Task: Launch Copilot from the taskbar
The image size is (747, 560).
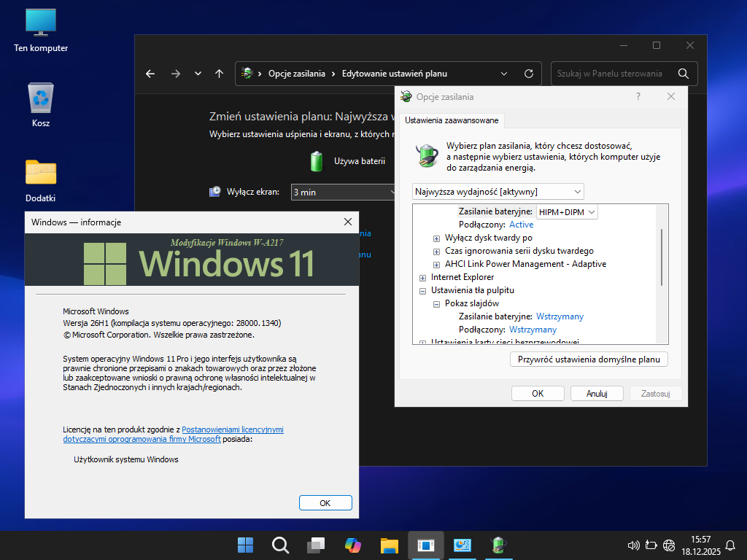Action: point(353,545)
